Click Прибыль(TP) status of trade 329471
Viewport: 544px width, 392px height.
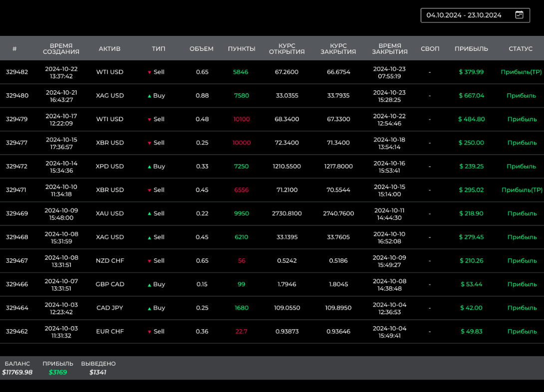coord(522,190)
